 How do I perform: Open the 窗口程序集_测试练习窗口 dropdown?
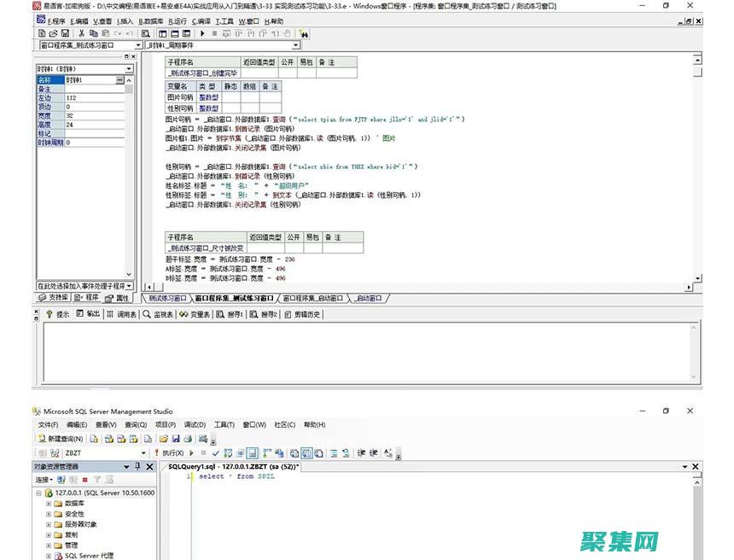[137, 45]
